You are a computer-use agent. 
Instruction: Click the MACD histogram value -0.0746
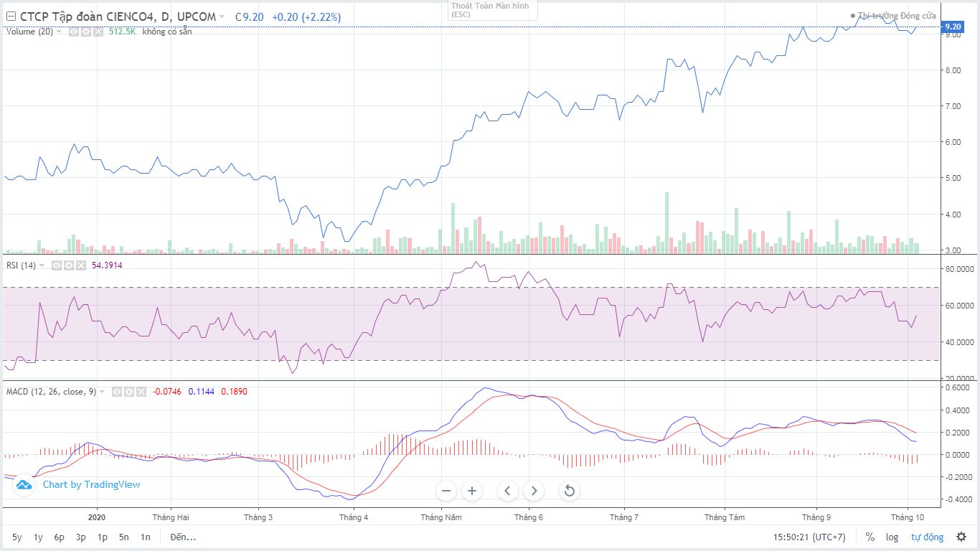pos(167,392)
